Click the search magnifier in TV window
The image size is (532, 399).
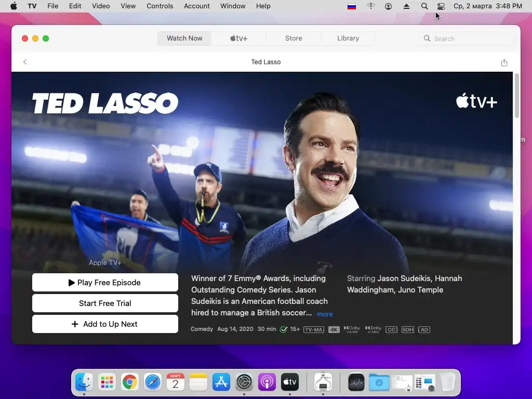427,38
